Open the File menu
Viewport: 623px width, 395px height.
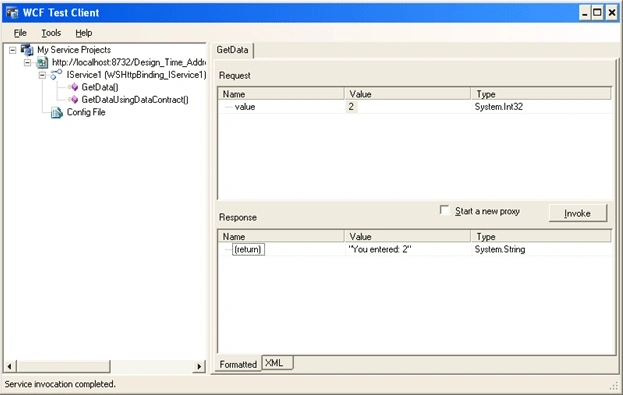pos(20,33)
